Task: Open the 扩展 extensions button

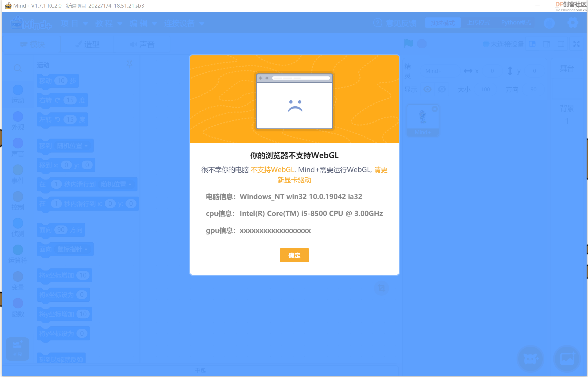Action: (x=17, y=349)
